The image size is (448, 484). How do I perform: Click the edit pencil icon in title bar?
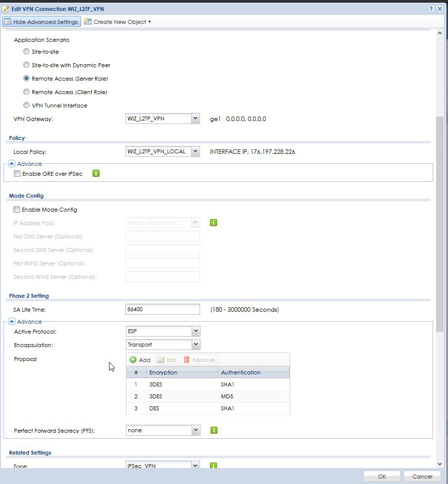click(x=5, y=8)
